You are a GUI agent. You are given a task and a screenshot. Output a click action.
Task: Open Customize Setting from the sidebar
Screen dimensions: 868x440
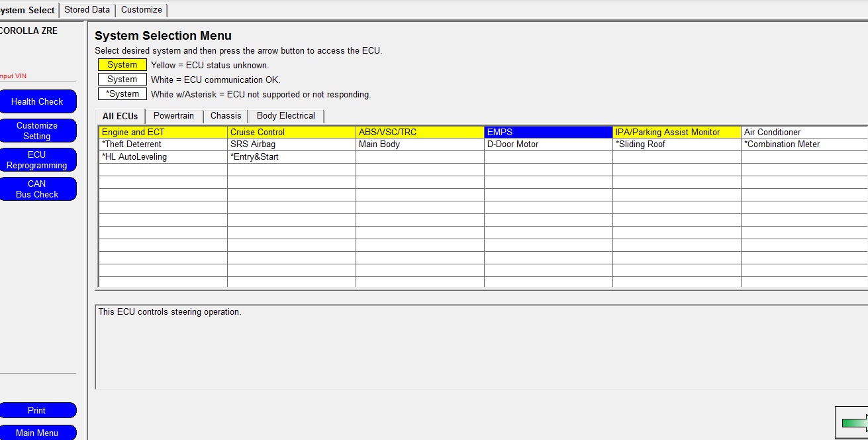37,131
